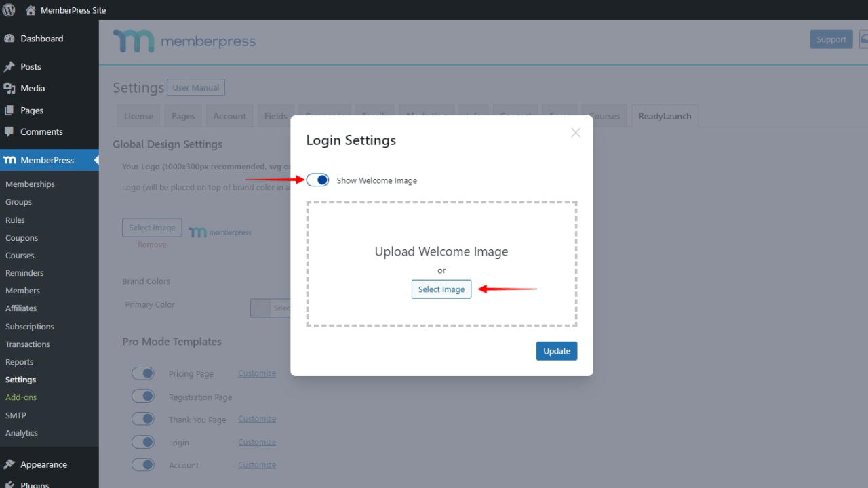The width and height of the screenshot is (868, 488).
Task: Customize the Thank You Page template
Action: [257, 419]
